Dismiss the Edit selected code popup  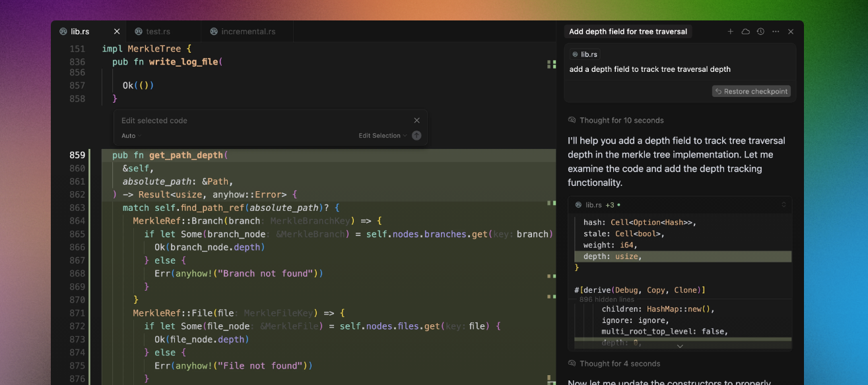417,121
